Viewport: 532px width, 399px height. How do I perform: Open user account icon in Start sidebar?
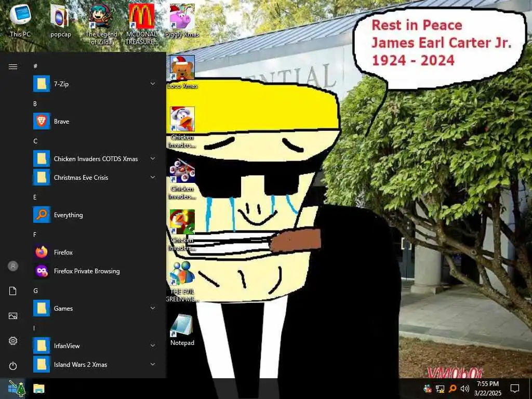pyautogui.click(x=13, y=266)
